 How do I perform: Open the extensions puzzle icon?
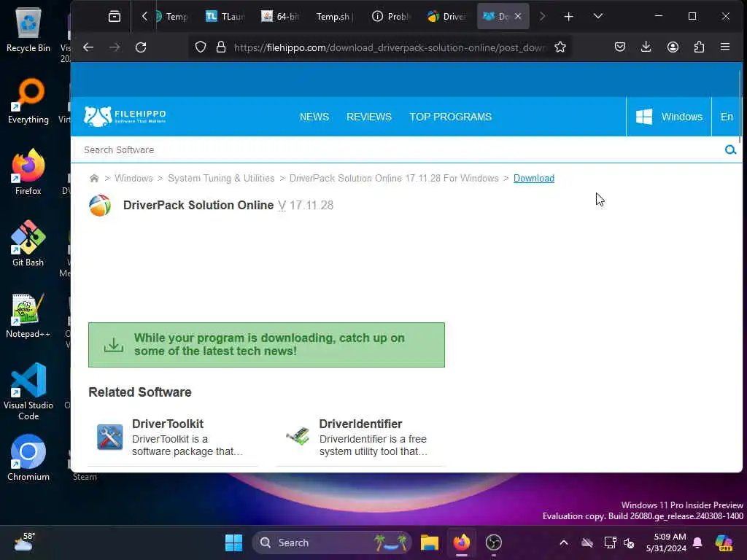coord(699,47)
